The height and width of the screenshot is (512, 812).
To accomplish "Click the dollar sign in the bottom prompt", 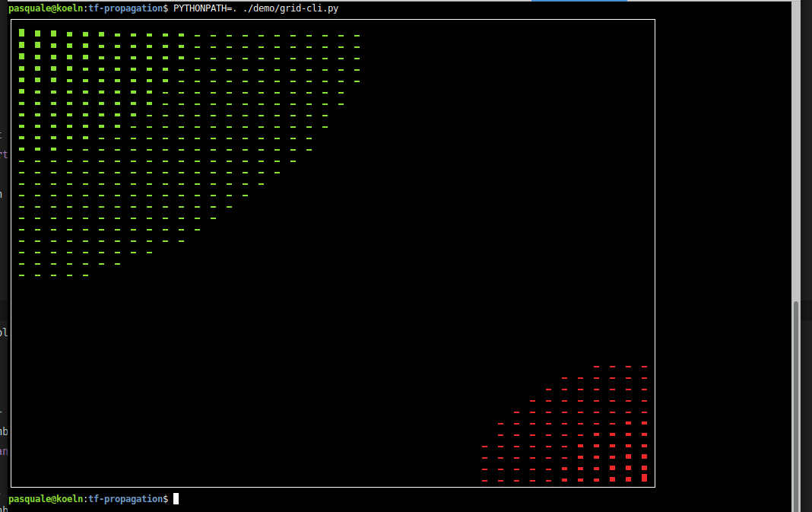I will point(166,499).
